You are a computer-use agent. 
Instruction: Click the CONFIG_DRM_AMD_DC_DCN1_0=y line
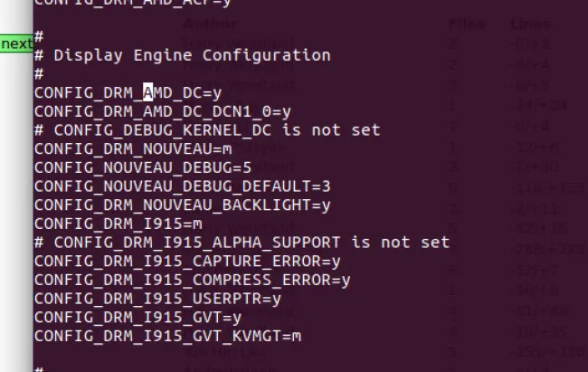point(162,111)
